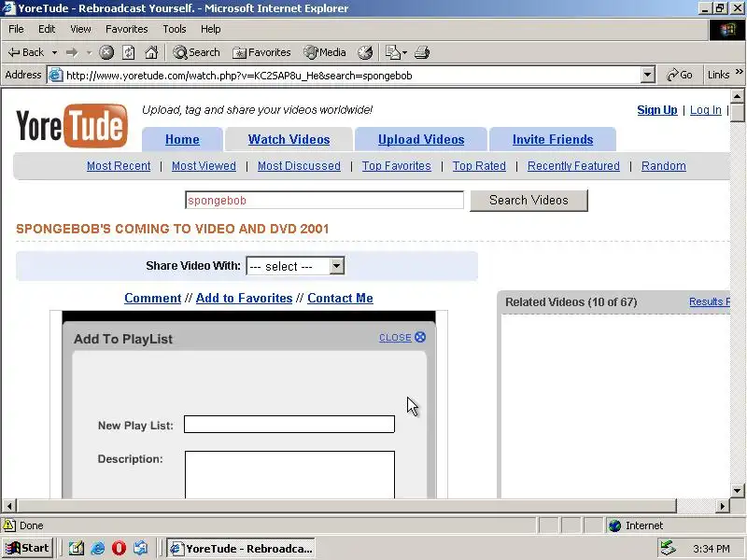Click the status bar warning icon

(9, 525)
